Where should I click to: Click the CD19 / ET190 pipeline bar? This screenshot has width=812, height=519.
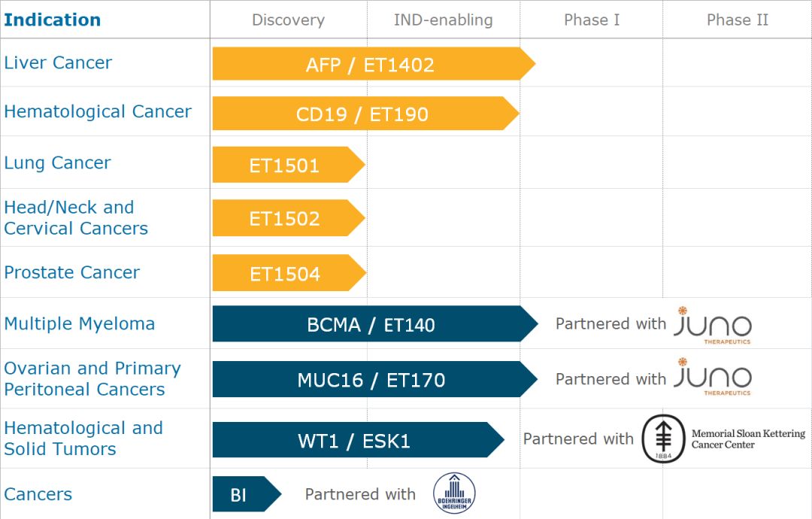(x=362, y=114)
